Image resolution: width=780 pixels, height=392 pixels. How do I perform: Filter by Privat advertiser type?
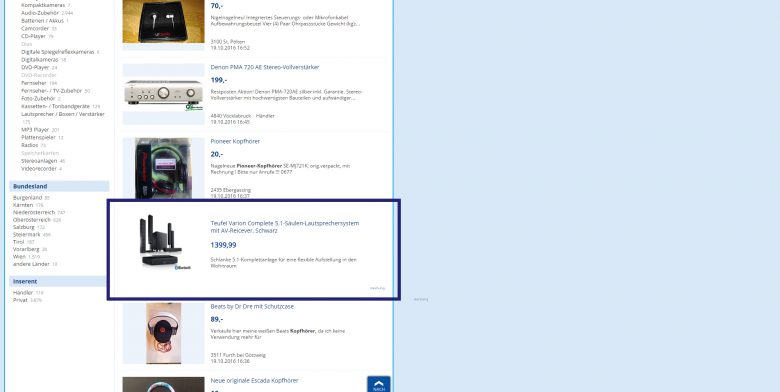20,300
